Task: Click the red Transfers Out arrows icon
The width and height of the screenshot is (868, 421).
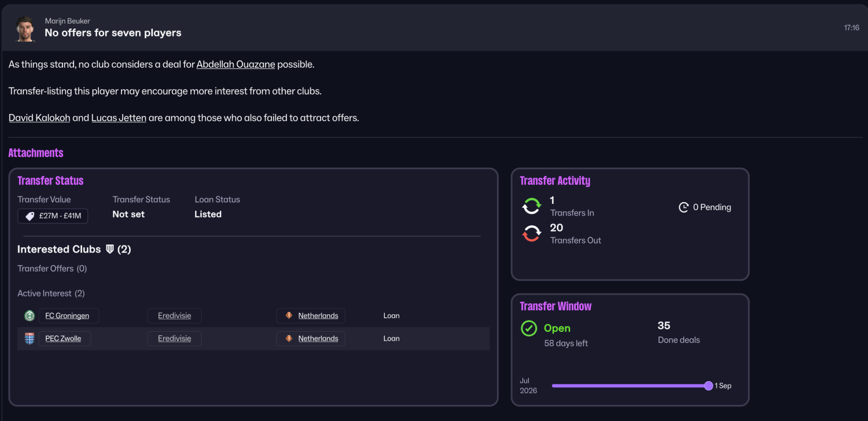Action: click(531, 233)
